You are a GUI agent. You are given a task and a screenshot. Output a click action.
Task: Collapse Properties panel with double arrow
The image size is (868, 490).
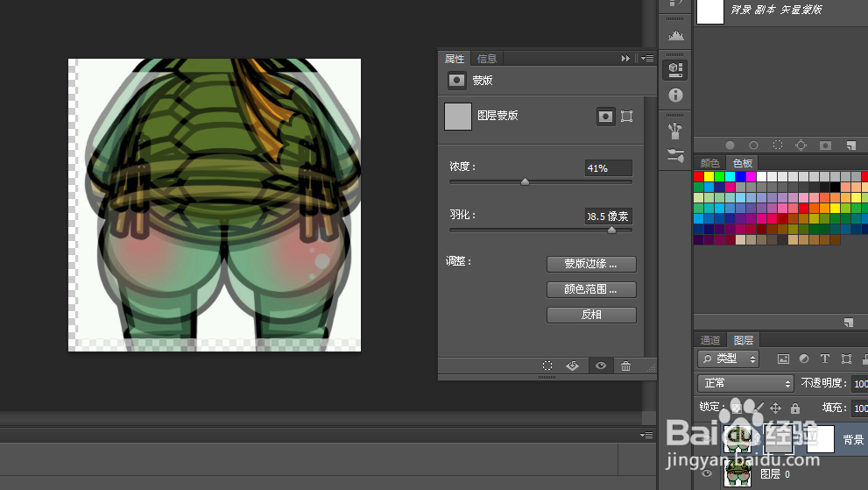[x=625, y=58]
